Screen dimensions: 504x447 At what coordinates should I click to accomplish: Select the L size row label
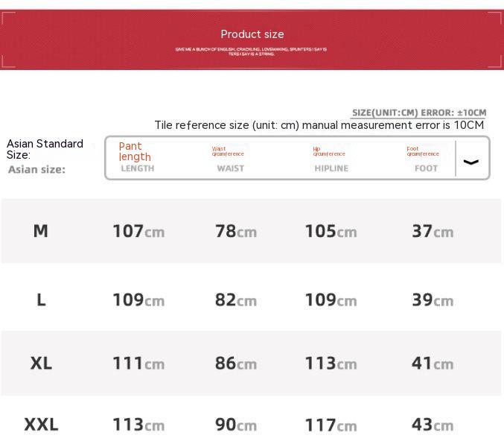[41, 299]
